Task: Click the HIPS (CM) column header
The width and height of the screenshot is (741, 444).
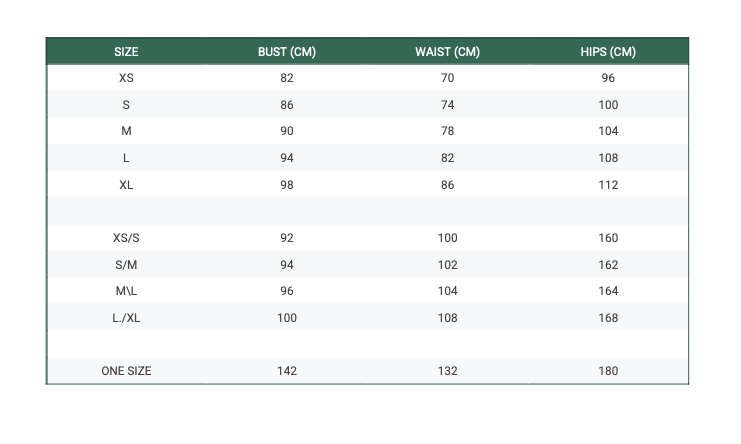Action: tap(608, 52)
